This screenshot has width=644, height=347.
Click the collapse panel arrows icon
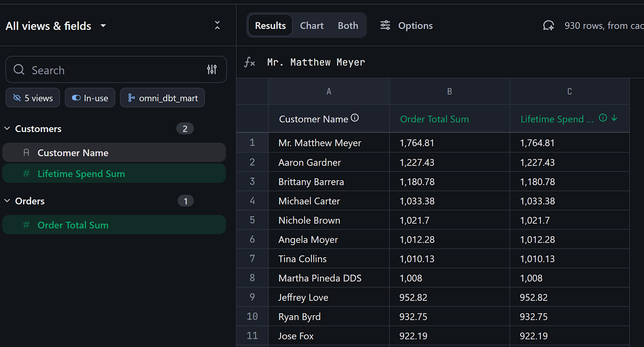tap(217, 25)
